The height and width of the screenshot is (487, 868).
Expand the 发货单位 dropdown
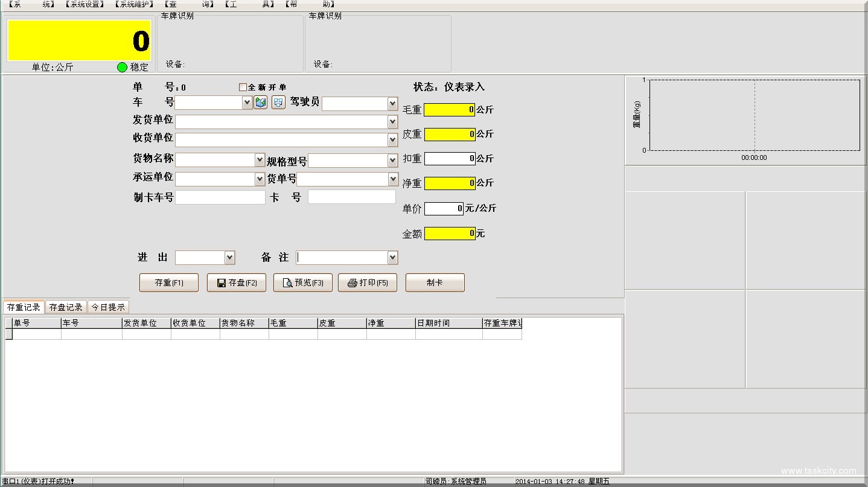pyautogui.click(x=392, y=122)
